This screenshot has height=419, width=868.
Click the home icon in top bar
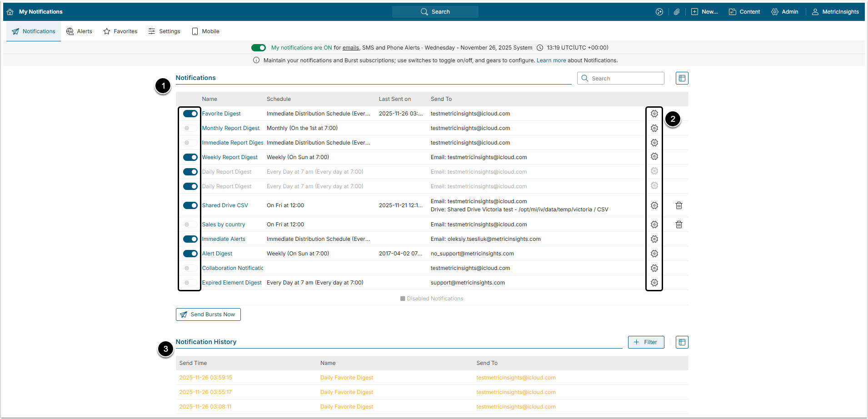tap(10, 12)
